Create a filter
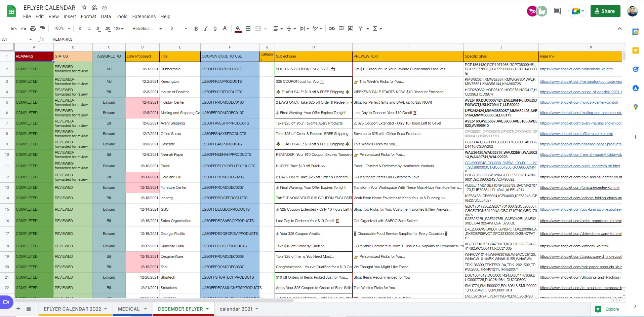The height and width of the screenshot is (317, 644). pyautogui.click(x=360, y=29)
